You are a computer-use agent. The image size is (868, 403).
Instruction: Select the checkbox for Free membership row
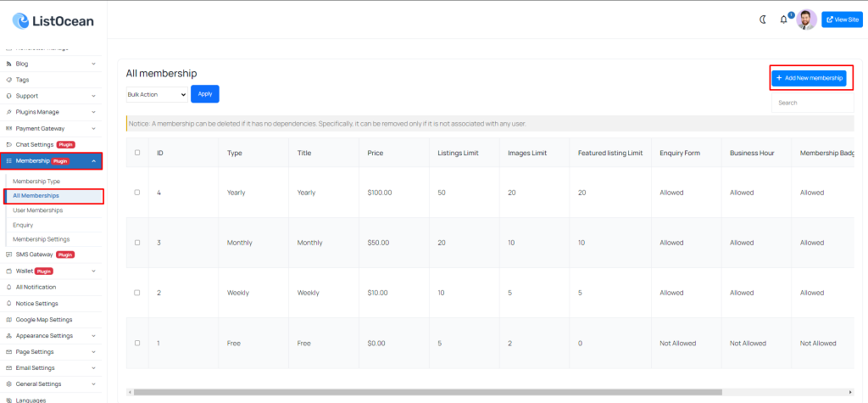coord(137,343)
